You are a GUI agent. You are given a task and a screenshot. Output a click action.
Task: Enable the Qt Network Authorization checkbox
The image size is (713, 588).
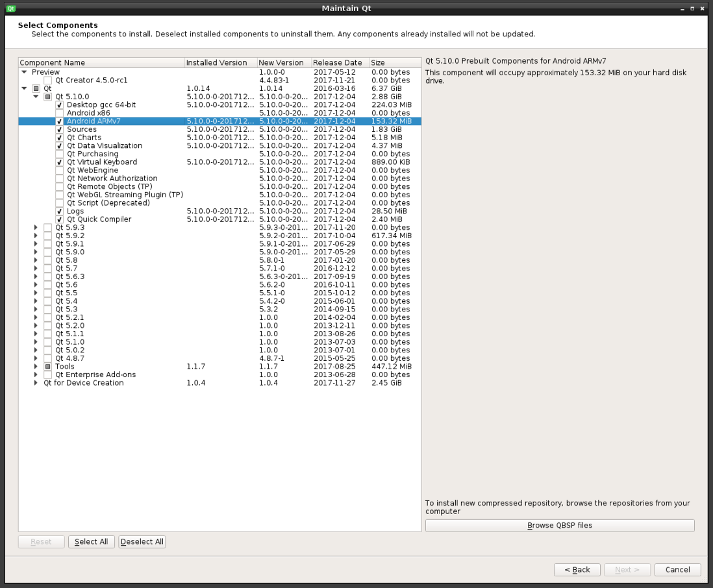click(x=59, y=178)
